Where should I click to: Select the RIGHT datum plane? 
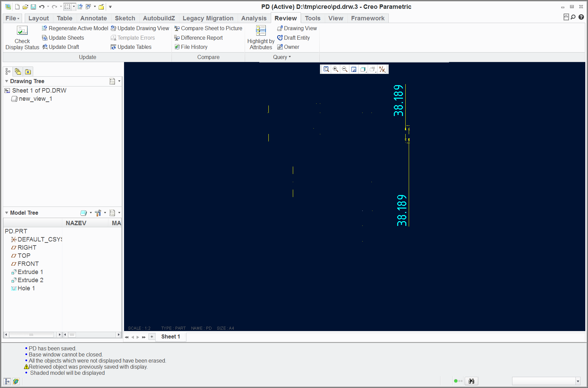tap(24, 248)
